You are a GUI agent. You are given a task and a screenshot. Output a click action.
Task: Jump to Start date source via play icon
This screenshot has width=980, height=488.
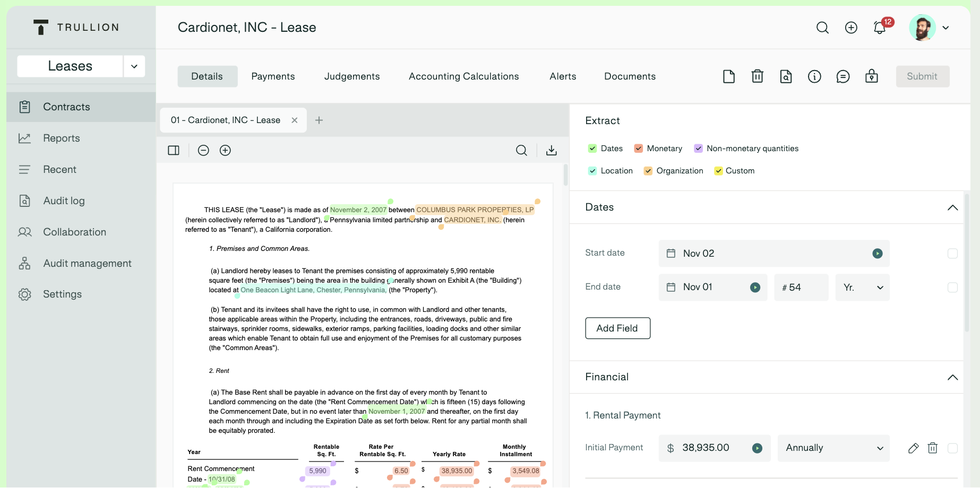coord(878,254)
